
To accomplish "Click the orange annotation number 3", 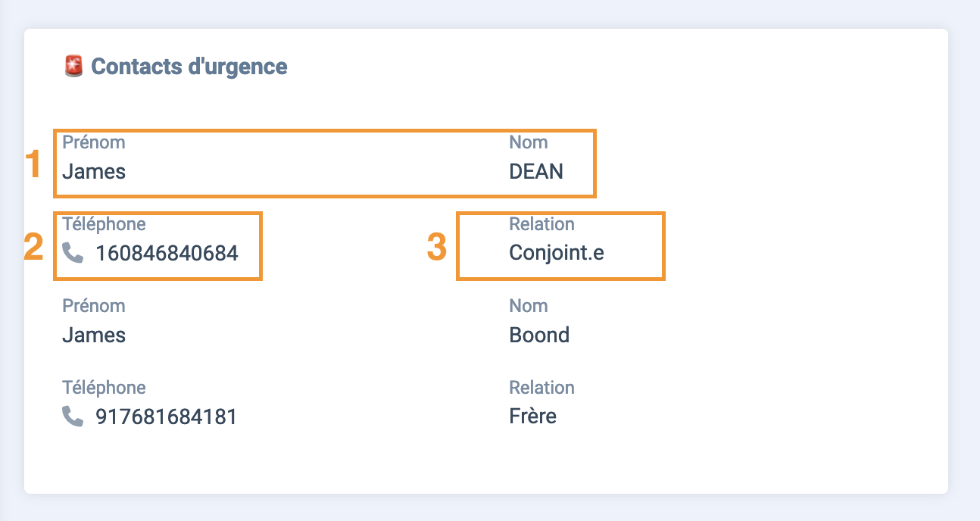I will pos(437,247).
